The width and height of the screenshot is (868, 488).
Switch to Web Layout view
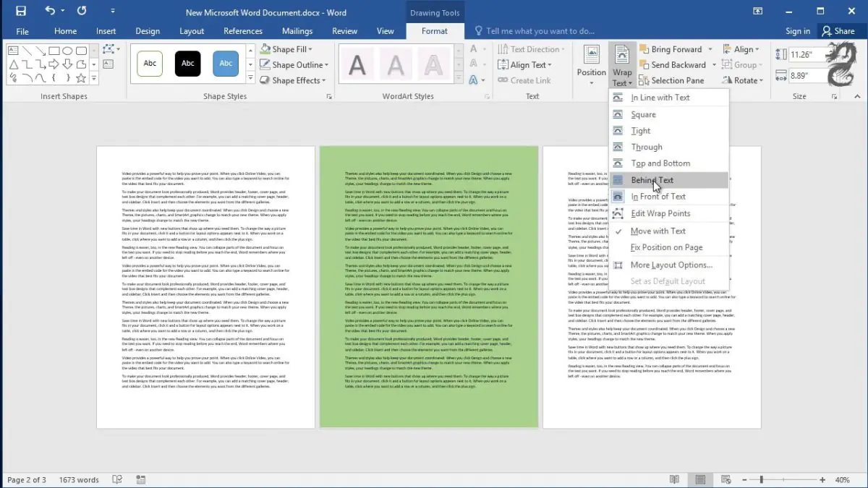pos(724,479)
